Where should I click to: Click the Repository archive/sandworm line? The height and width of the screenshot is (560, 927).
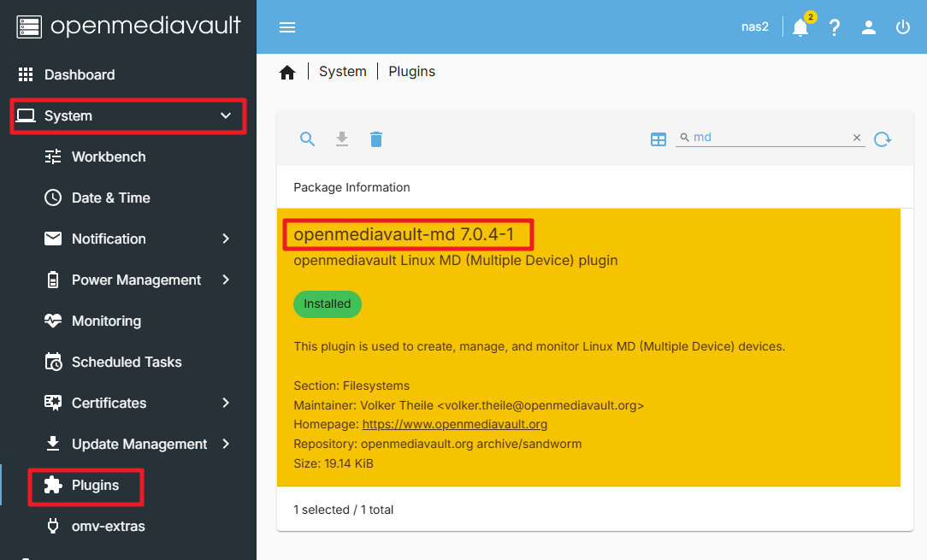[438, 444]
